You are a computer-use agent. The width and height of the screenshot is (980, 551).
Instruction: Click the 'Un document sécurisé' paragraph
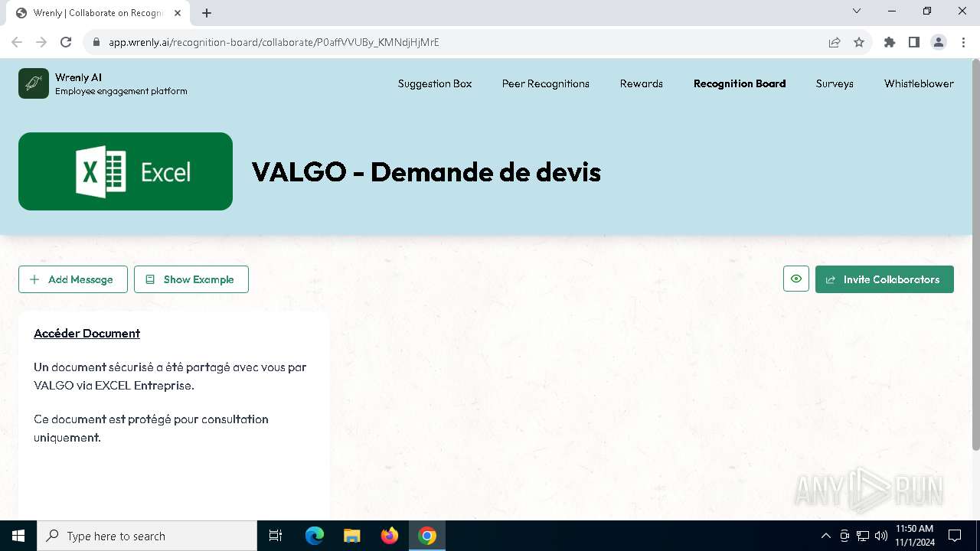[x=170, y=377]
